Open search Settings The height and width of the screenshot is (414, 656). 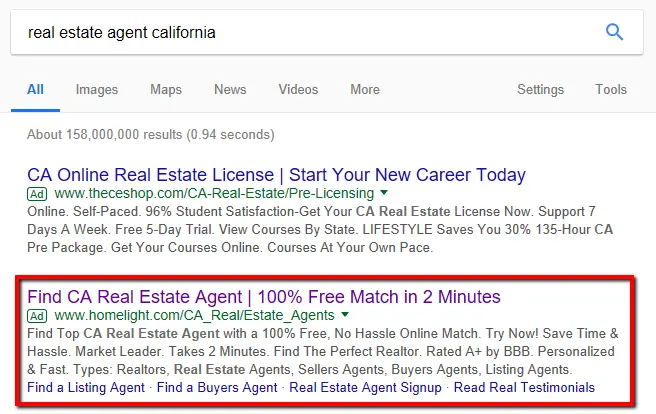click(x=540, y=90)
